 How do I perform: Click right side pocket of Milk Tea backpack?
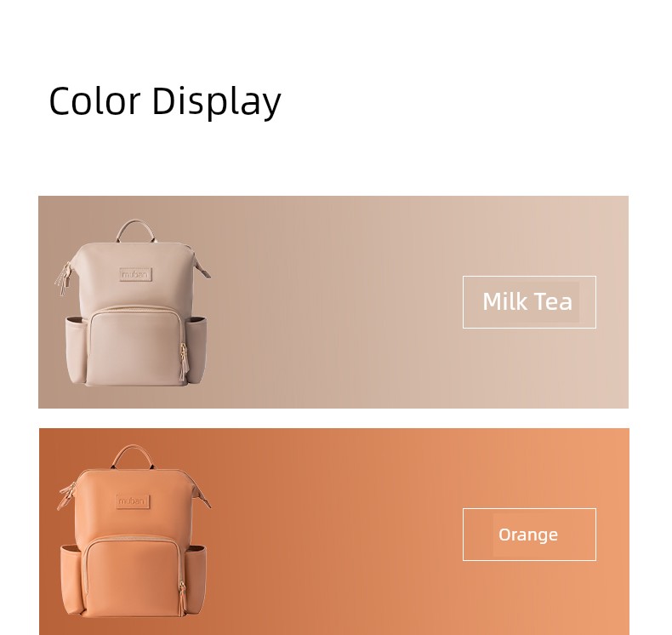[196, 347]
